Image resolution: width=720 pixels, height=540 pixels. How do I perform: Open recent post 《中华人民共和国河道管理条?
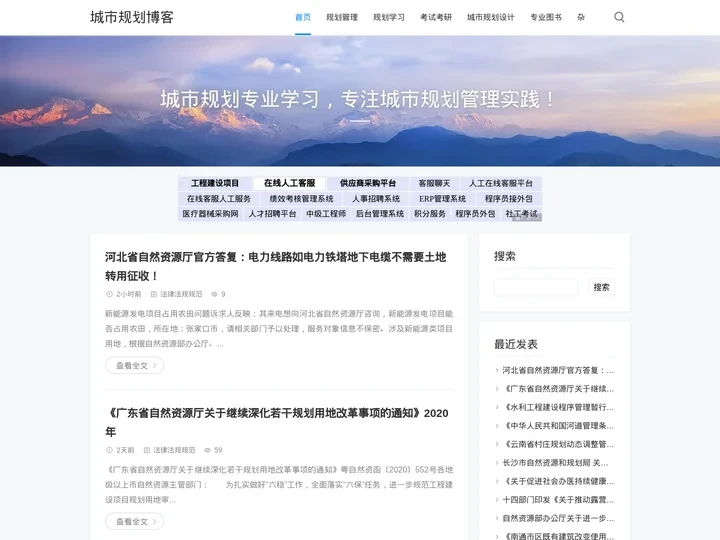coord(558,426)
